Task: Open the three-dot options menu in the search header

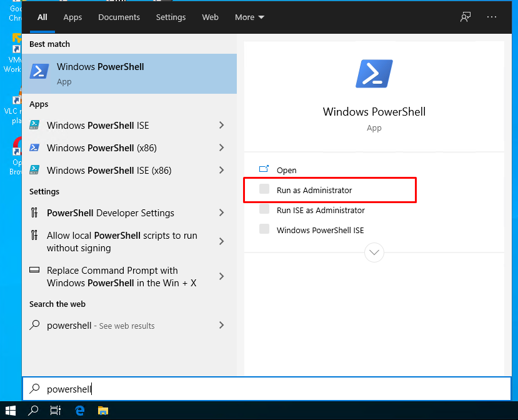Action: pyautogui.click(x=492, y=17)
